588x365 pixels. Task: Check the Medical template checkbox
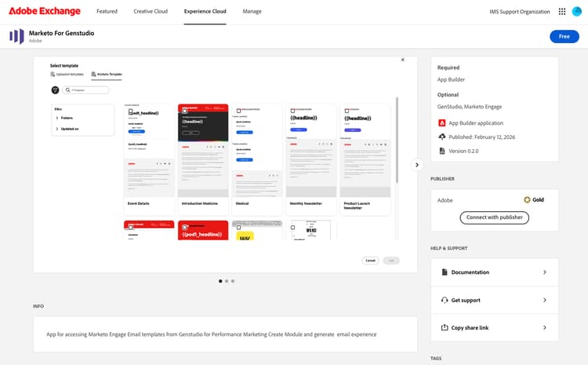[238, 111]
